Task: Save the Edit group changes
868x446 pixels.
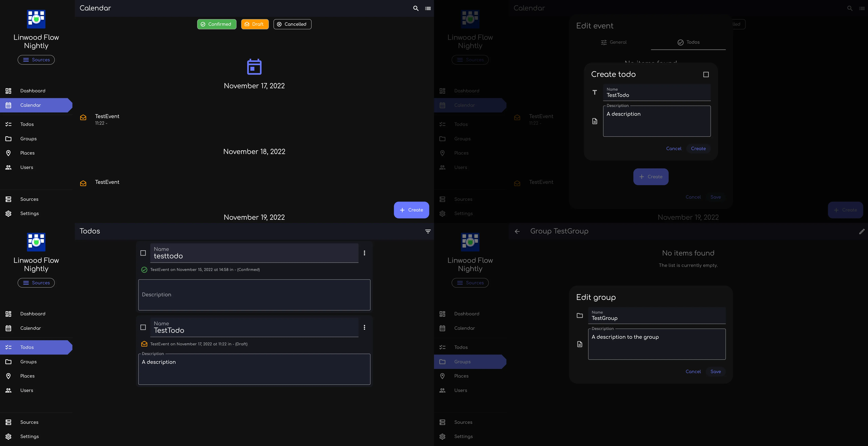Action: pos(715,372)
